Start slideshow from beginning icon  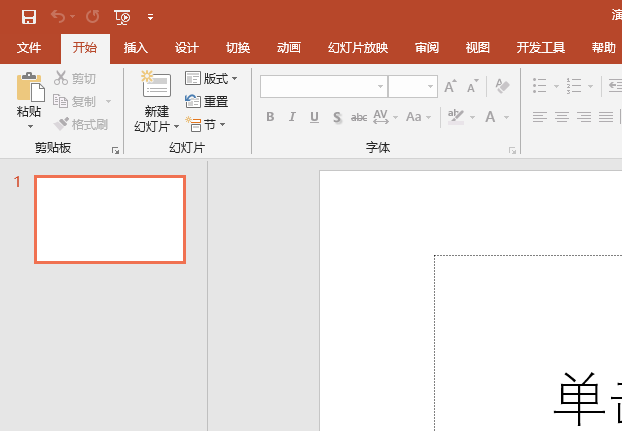pos(122,17)
